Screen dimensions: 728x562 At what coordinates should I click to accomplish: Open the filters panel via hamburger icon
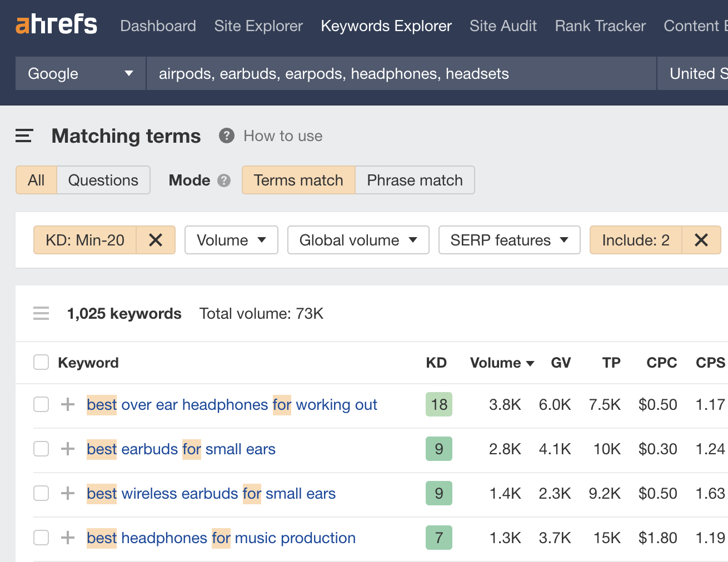(x=23, y=135)
